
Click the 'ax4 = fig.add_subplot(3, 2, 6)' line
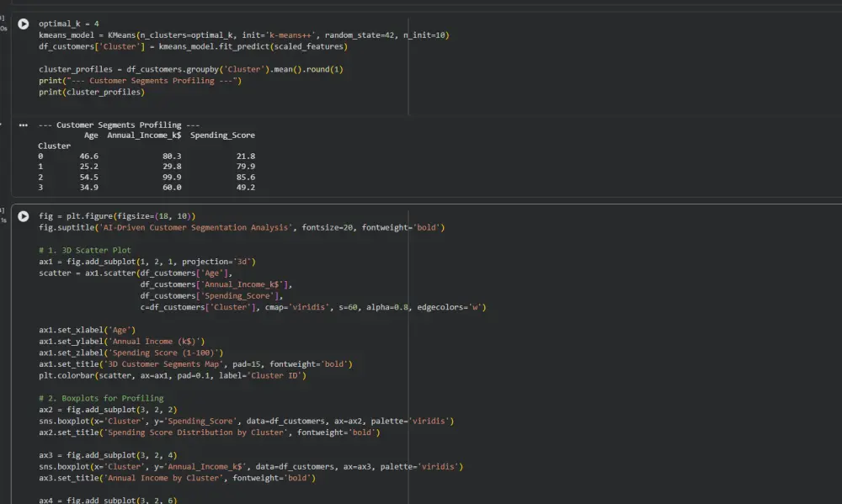tap(108, 500)
